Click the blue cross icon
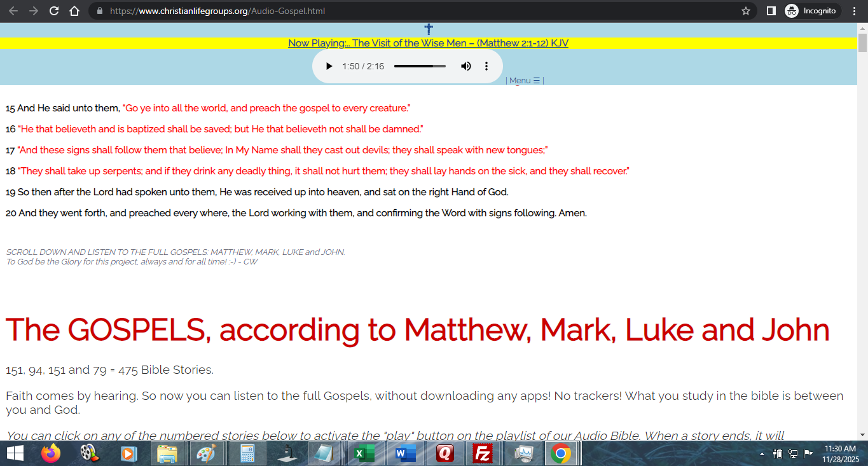868x466 pixels. click(x=429, y=29)
